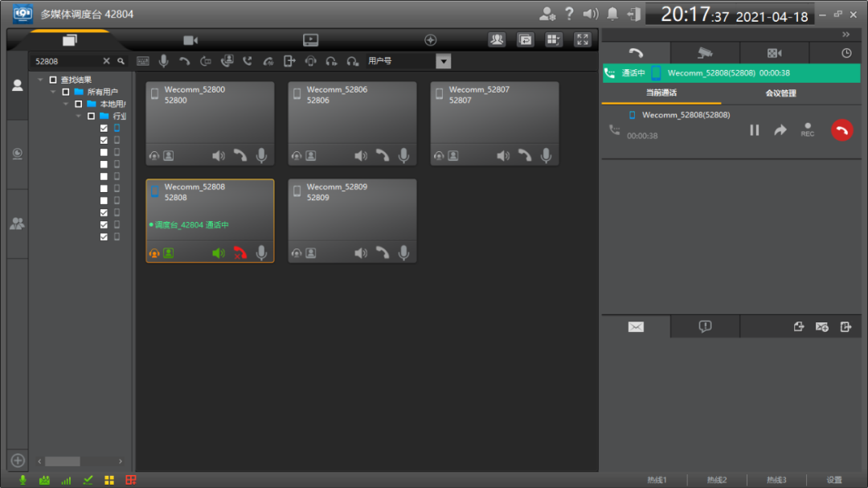
Task: Click microphone on Wecomm_52808 card
Action: click(261, 253)
